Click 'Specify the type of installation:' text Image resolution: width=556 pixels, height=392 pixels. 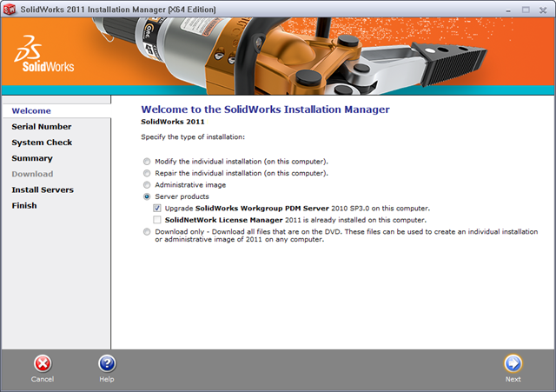pos(193,137)
